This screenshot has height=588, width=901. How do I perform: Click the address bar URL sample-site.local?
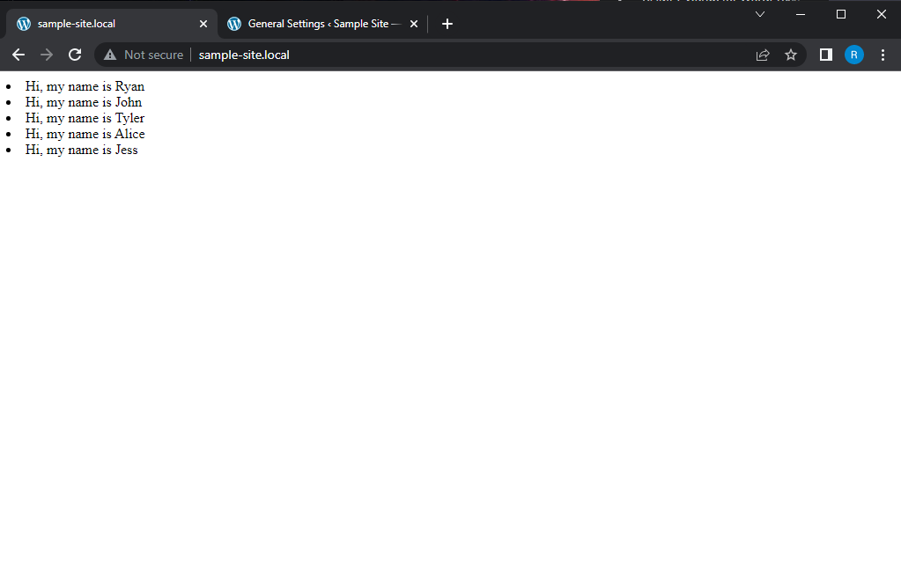[x=244, y=55]
